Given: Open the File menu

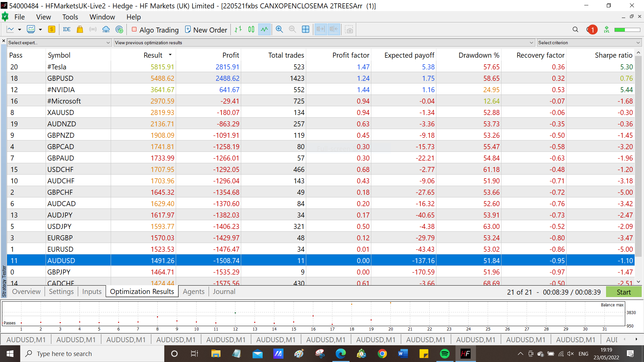Looking at the screenshot, I should click(x=19, y=17).
